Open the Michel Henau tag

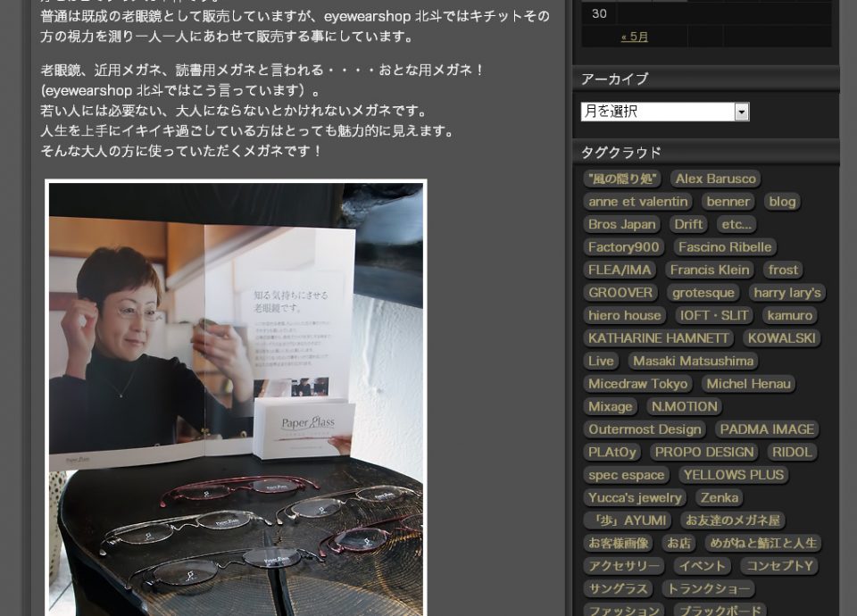pos(748,384)
